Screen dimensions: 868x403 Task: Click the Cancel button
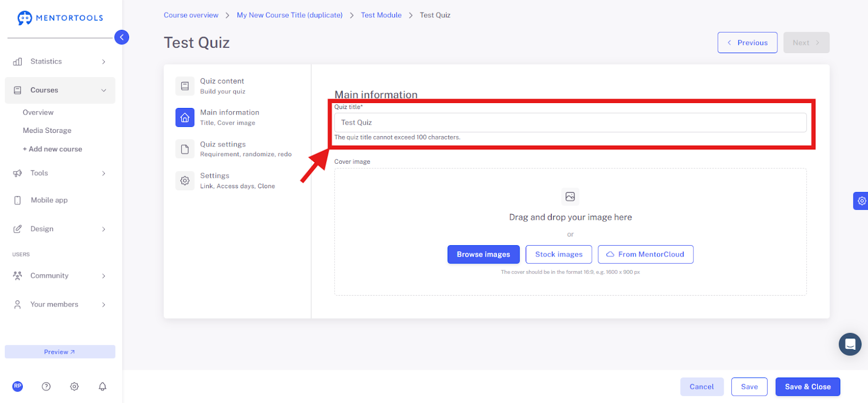pos(702,387)
